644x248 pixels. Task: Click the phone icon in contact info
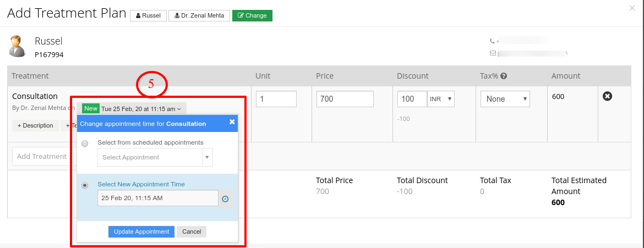click(492, 41)
